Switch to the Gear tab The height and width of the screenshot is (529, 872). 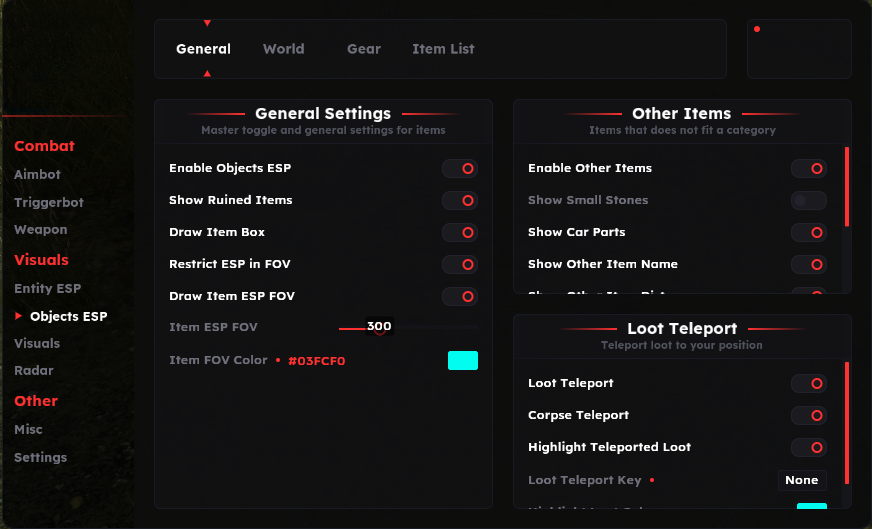(x=363, y=49)
